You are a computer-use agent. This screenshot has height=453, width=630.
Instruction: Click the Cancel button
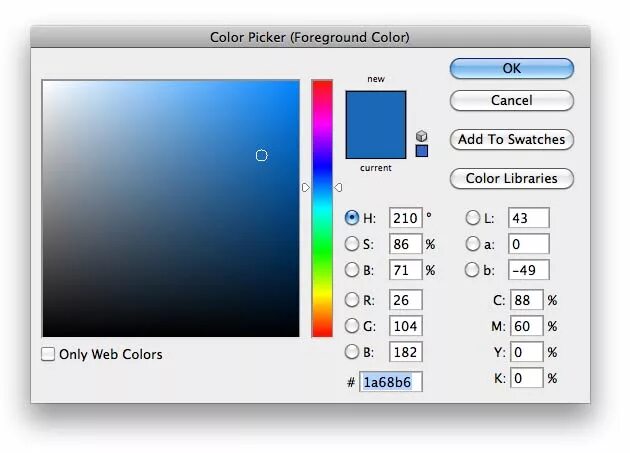coord(511,101)
